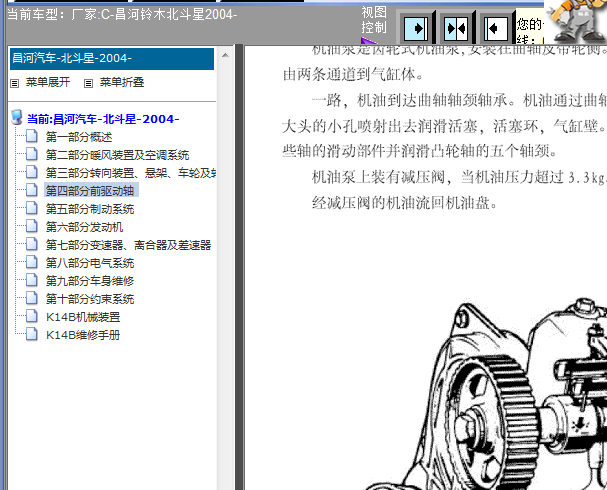This screenshot has height=490, width=607.
Task: Open 第三部分转向装置、悬架、车轮 chapter
Action: tap(130, 173)
